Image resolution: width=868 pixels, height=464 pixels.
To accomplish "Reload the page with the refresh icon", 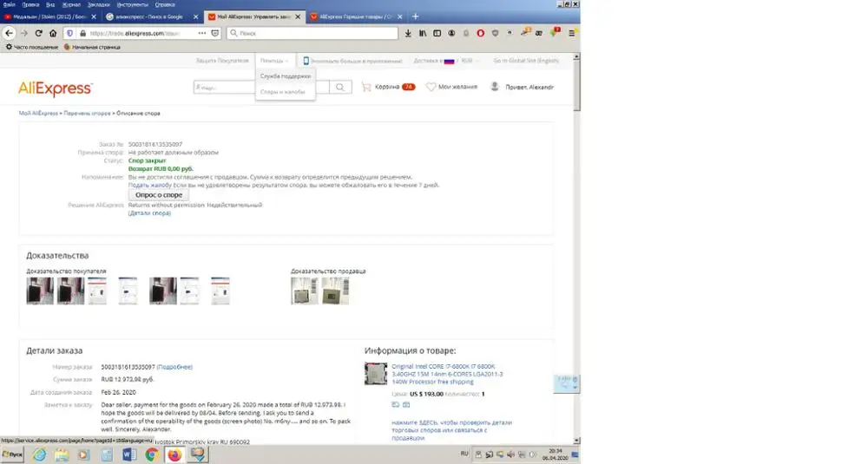I will [38, 33].
